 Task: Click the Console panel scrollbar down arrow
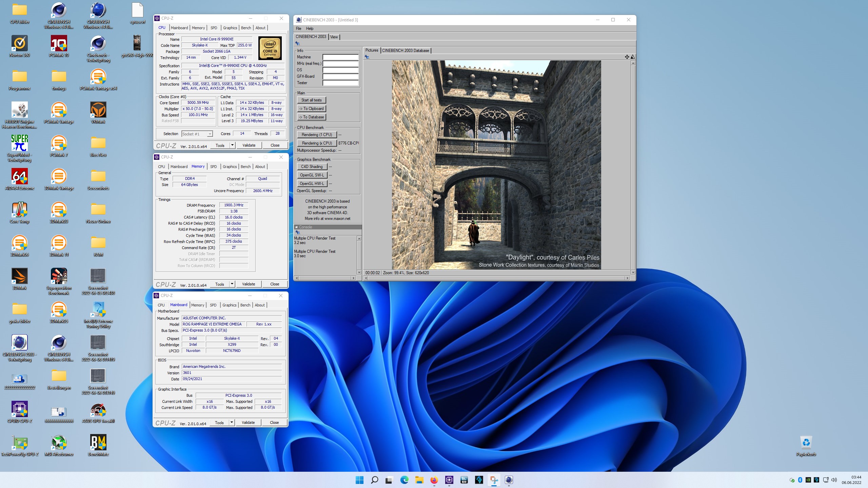pyautogui.click(x=359, y=272)
